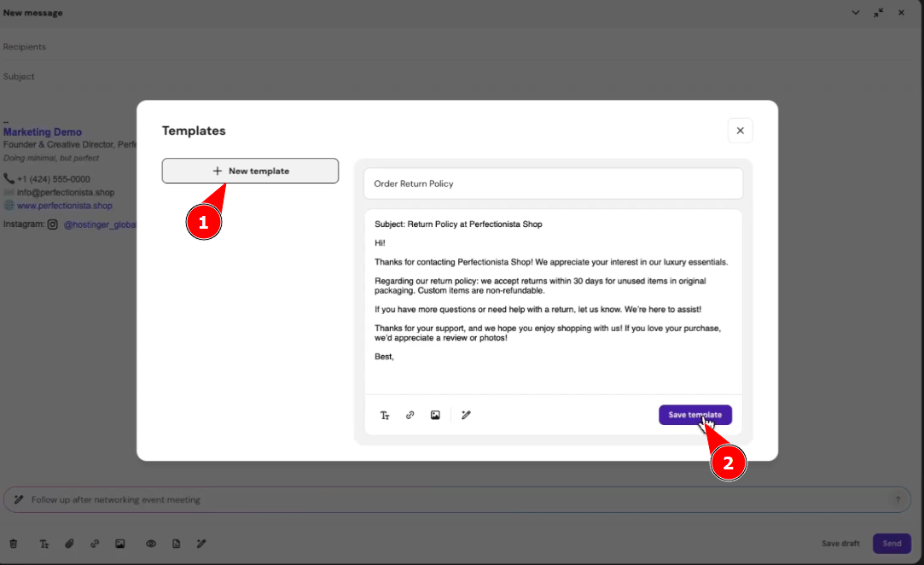Viewport: 924px width, 565px height.
Task: Open www.perfectionista.shop link in signature
Action: pos(64,206)
